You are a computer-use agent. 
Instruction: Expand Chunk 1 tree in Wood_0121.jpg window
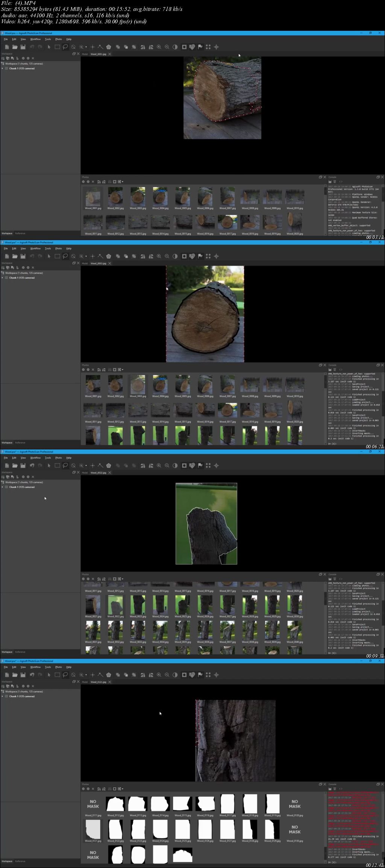[3, 696]
